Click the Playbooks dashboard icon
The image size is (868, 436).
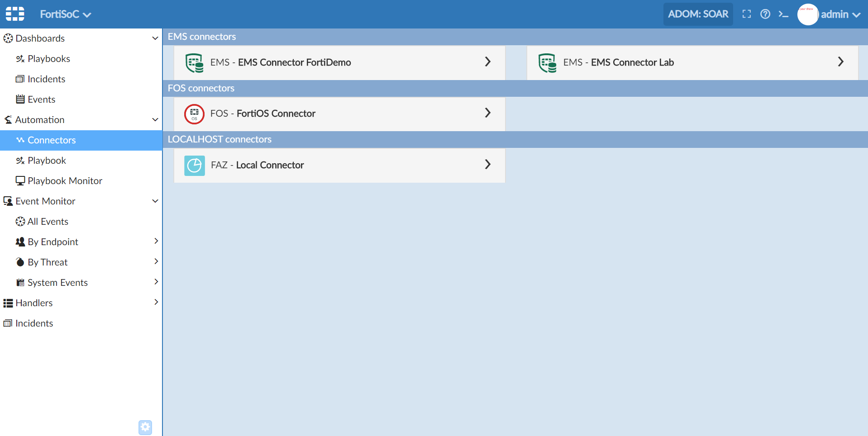(x=20, y=59)
